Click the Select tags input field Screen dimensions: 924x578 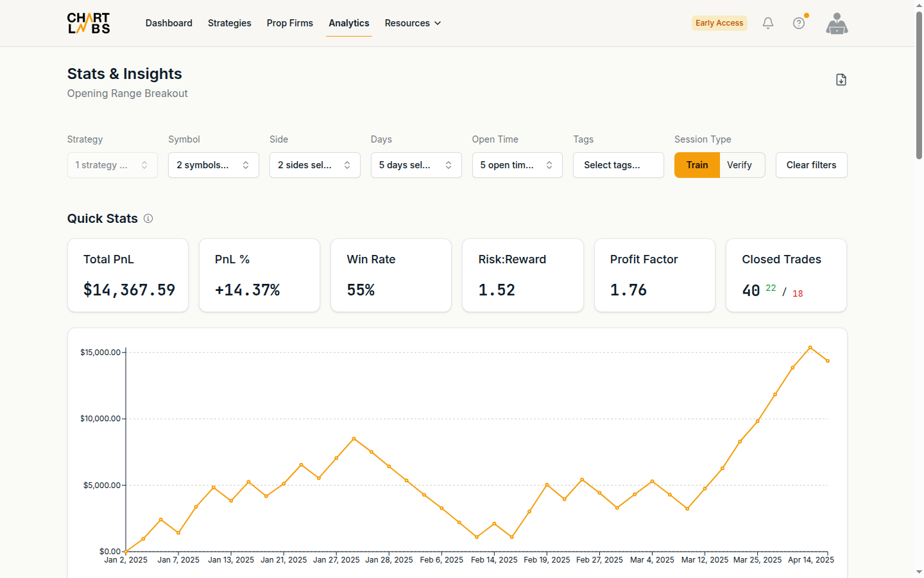(619, 165)
